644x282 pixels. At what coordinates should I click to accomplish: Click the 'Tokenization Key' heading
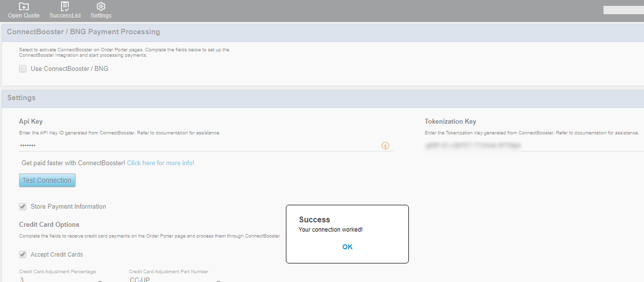coord(450,122)
